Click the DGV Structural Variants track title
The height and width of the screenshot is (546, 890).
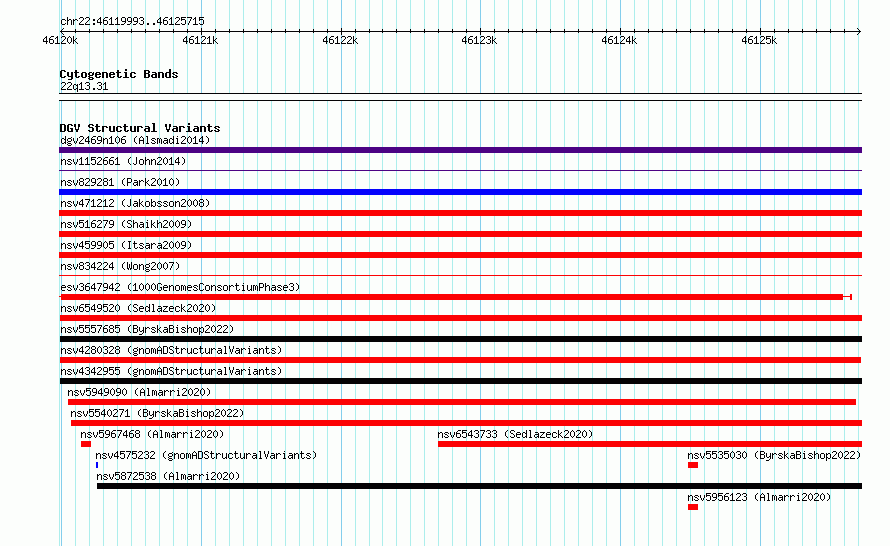pos(140,128)
